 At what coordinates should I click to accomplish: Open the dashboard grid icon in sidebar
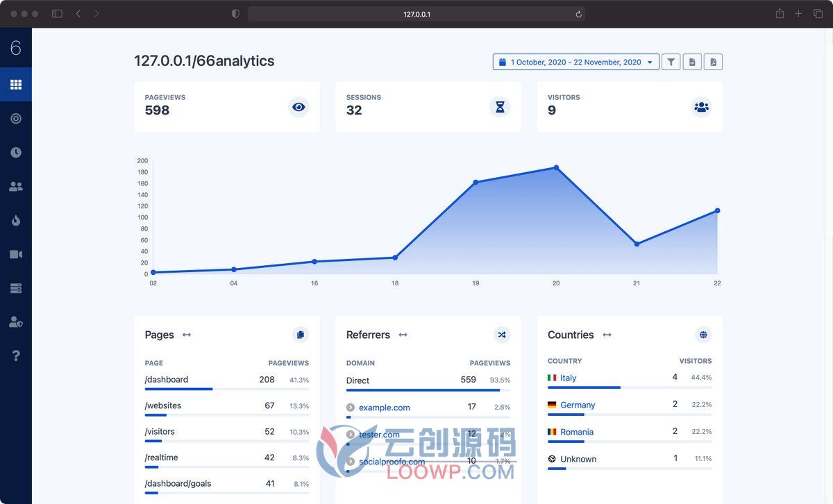[x=16, y=85]
